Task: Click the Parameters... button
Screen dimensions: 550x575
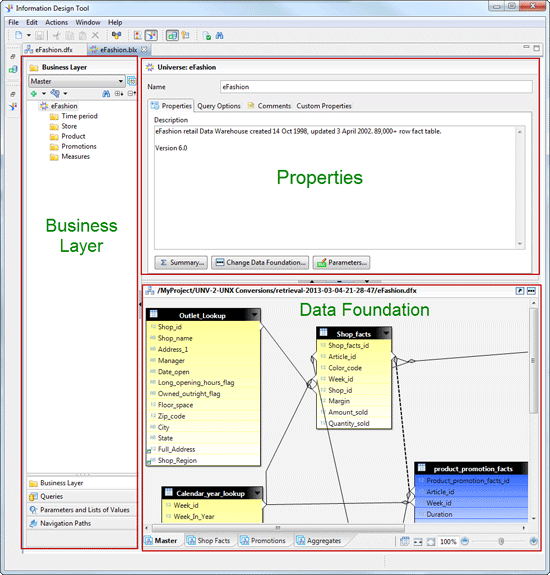Action: (341, 263)
